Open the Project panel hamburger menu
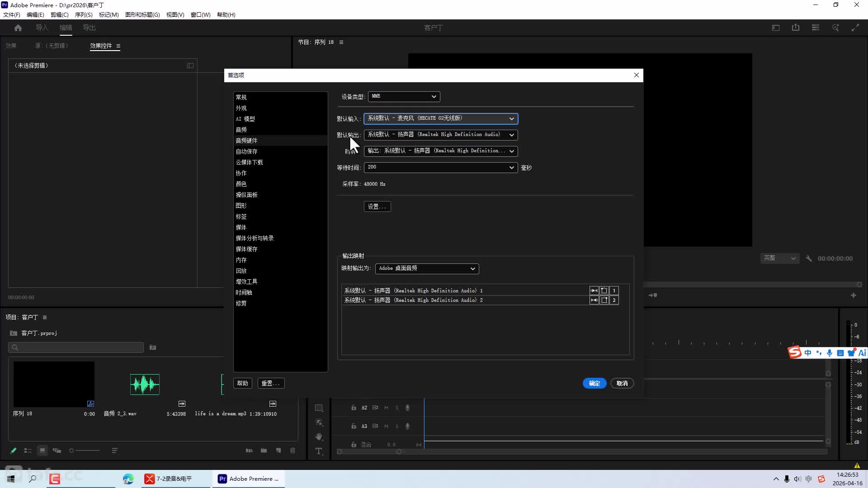The height and width of the screenshot is (488, 868). (x=45, y=318)
